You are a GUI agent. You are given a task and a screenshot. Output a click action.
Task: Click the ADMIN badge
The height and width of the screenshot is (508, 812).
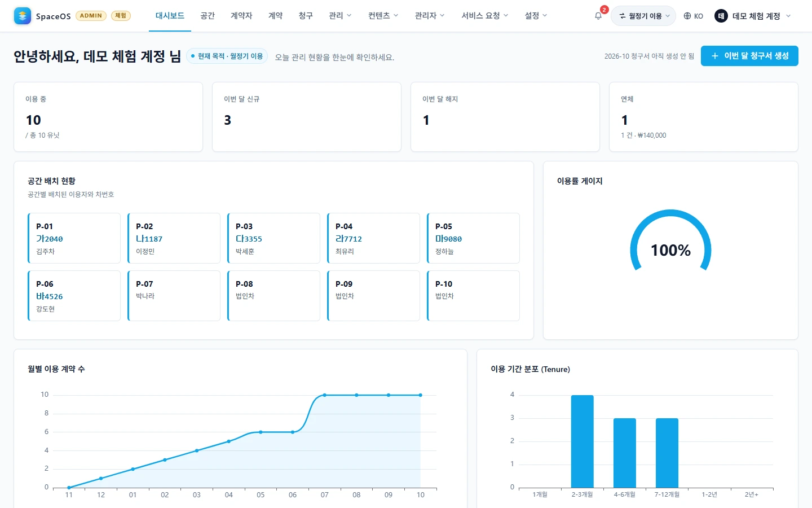(91, 16)
